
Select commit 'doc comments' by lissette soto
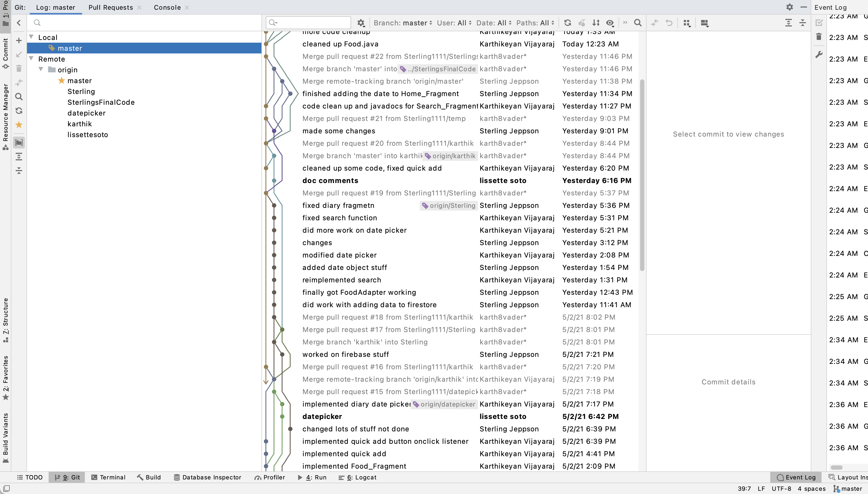click(450, 181)
